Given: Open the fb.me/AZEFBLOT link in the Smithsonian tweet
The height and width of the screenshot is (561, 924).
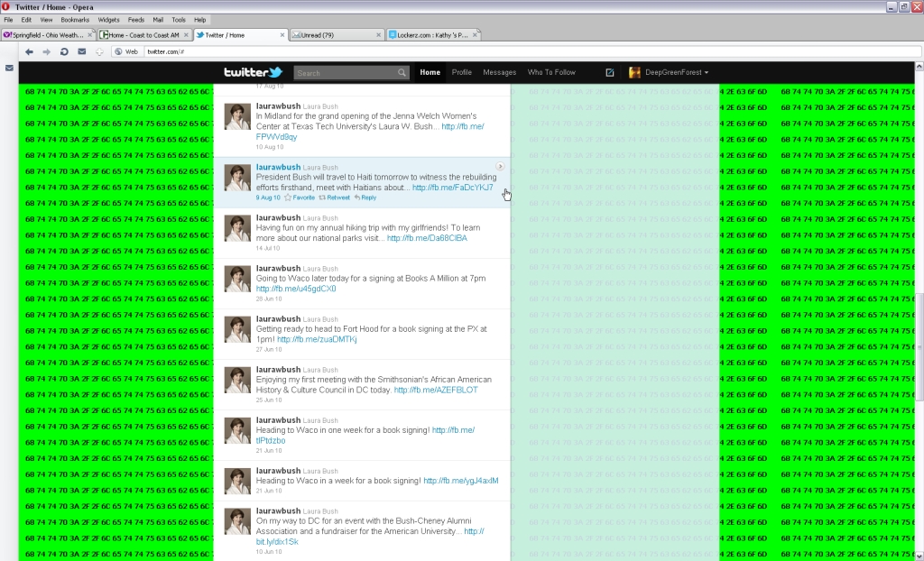Looking at the screenshot, I should pyautogui.click(x=436, y=391).
